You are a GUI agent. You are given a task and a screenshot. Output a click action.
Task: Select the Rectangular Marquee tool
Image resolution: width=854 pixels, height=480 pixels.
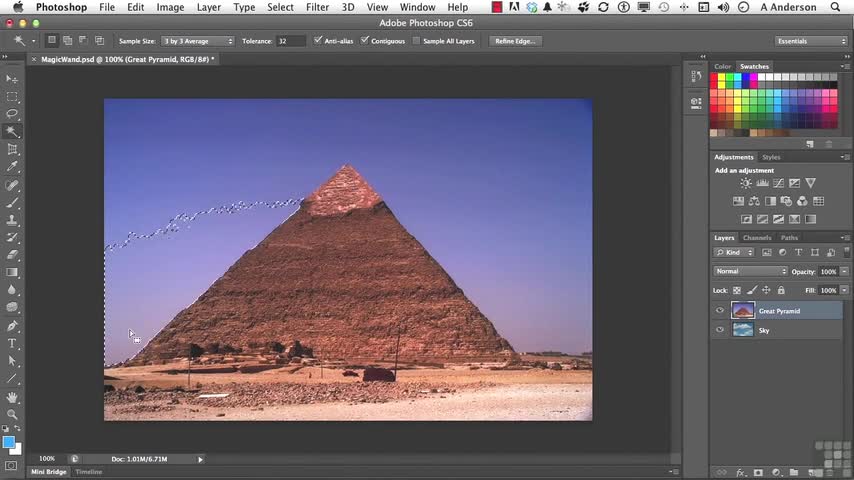pyautogui.click(x=11, y=97)
